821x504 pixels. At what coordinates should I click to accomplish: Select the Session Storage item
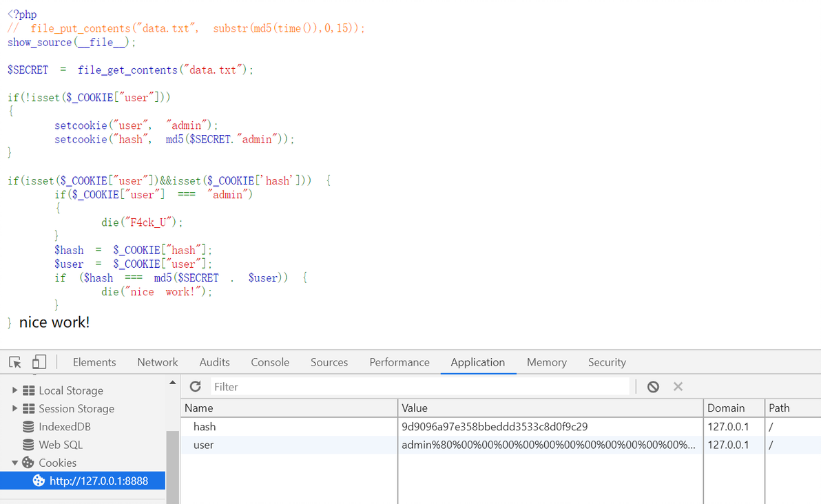coord(76,409)
